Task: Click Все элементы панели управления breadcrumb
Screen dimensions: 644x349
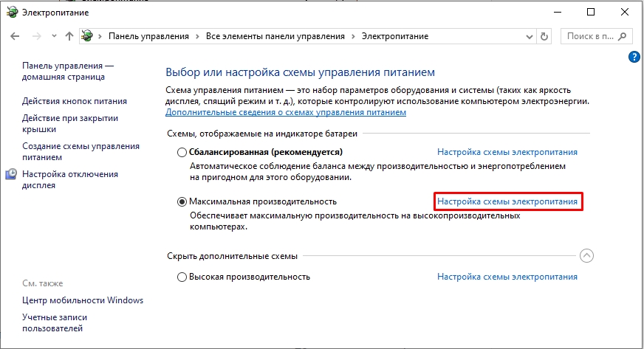Action: pos(275,36)
